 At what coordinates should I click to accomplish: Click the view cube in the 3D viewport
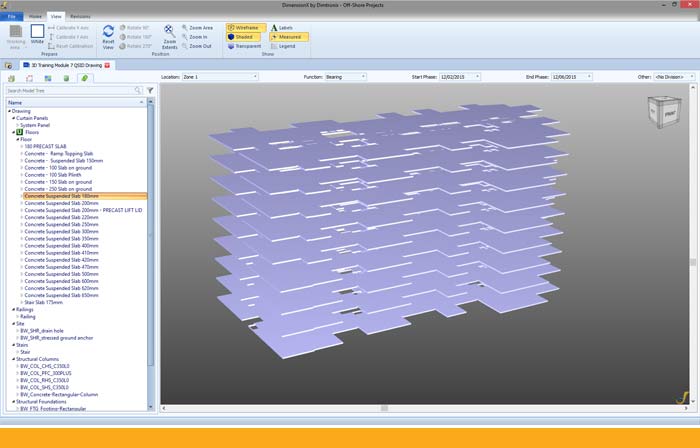[664, 112]
